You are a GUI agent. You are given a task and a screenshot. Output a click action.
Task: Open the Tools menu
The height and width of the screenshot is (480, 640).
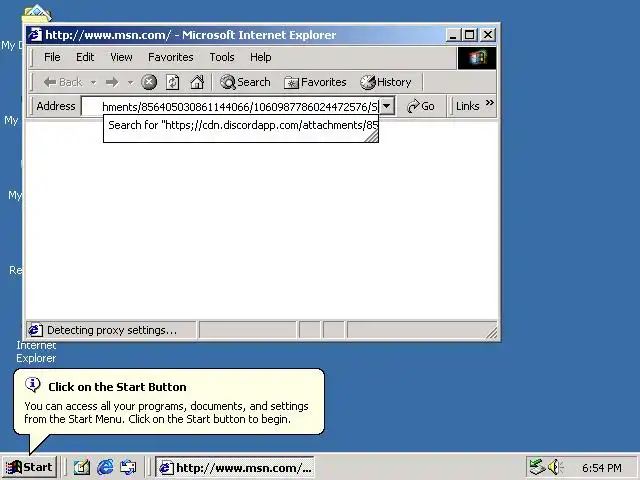coord(222,57)
